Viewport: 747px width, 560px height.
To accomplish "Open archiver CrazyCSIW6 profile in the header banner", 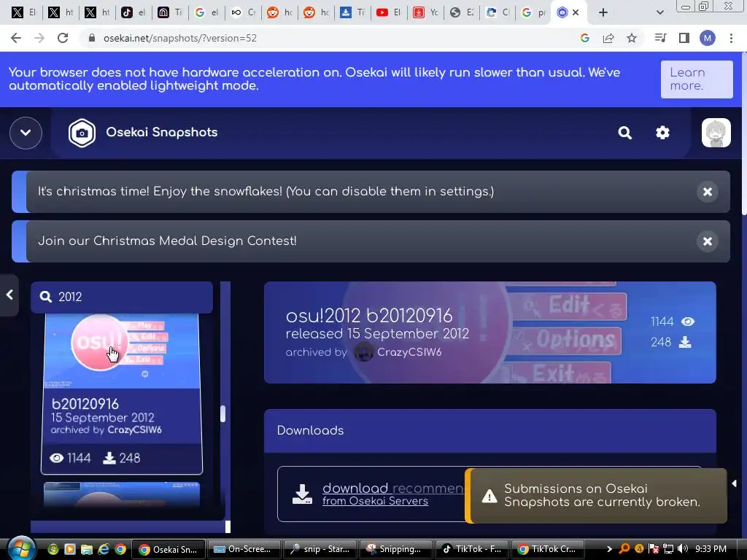I will coord(409,352).
